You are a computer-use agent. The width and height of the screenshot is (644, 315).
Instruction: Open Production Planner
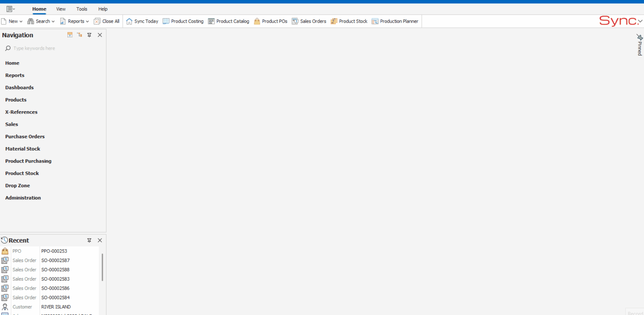tap(395, 21)
